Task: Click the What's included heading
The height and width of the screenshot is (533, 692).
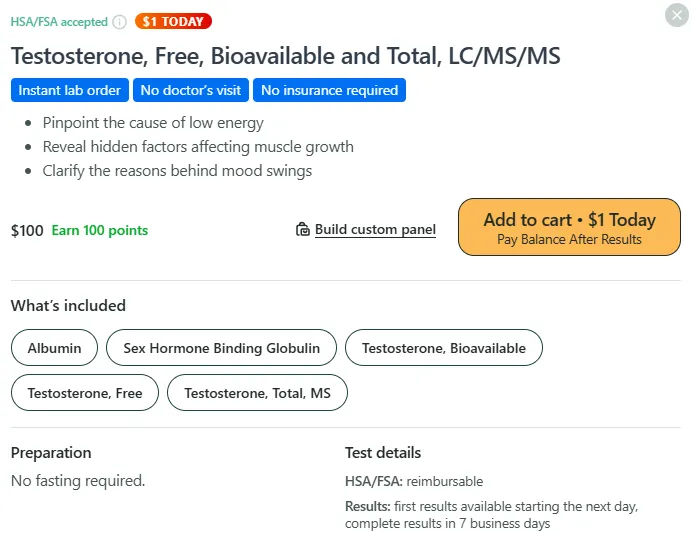Action: click(x=68, y=305)
